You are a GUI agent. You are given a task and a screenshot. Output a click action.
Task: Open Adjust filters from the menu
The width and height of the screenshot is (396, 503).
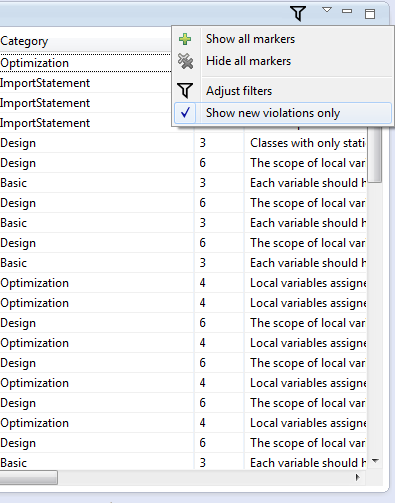coord(283,91)
